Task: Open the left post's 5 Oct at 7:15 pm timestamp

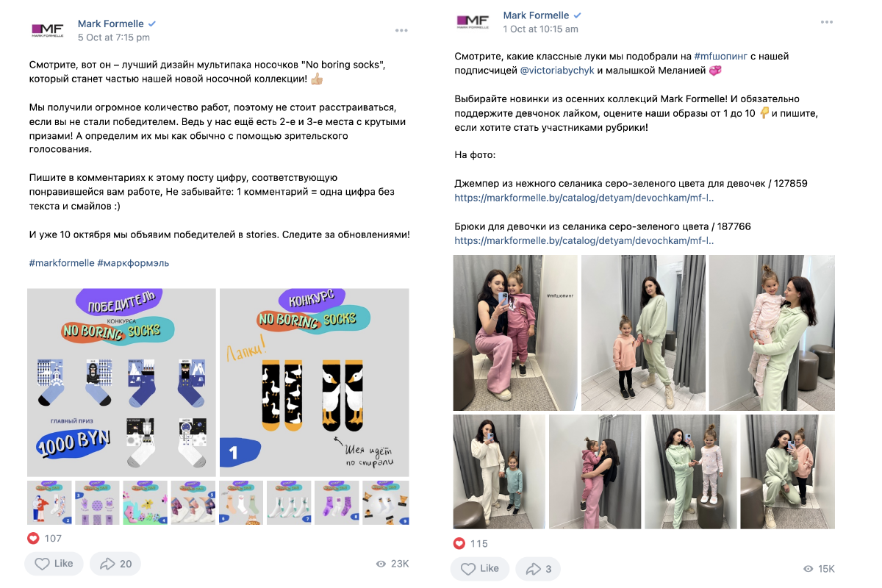Action: point(114,37)
